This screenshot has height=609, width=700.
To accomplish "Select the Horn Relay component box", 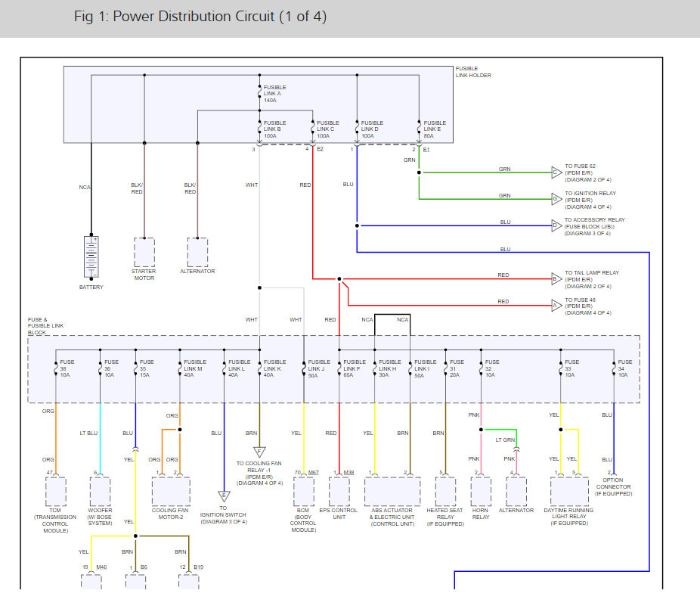I will pyautogui.click(x=481, y=492).
